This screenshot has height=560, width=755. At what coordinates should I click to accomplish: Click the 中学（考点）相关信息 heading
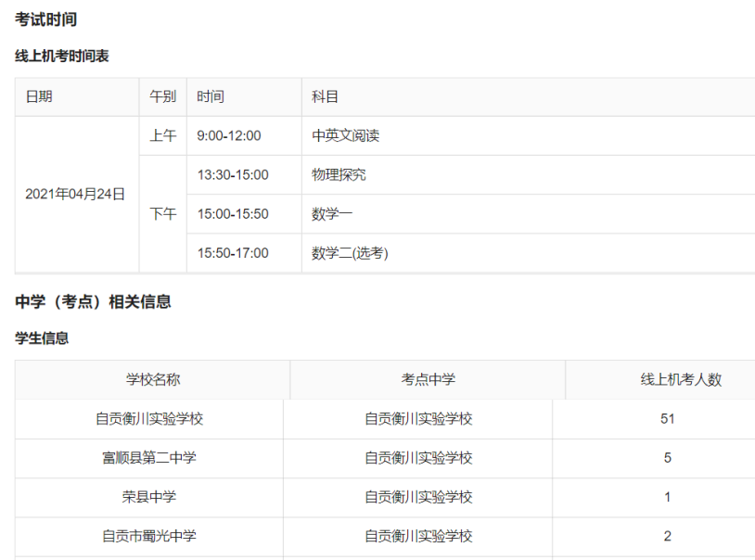click(x=93, y=301)
